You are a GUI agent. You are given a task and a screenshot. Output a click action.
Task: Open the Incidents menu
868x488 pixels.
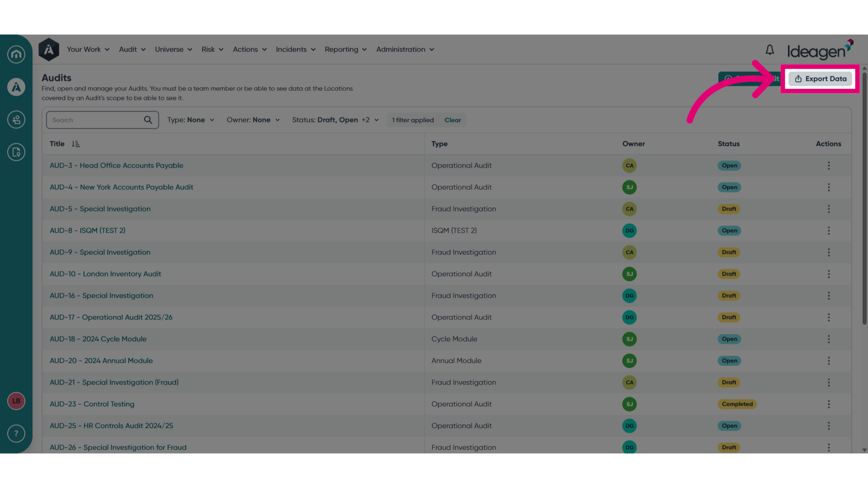[296, 49]
